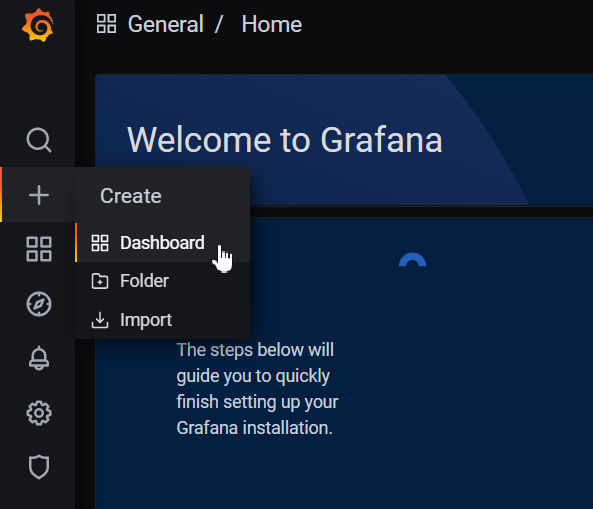Click the General breadcrumb link

(166, 24)
